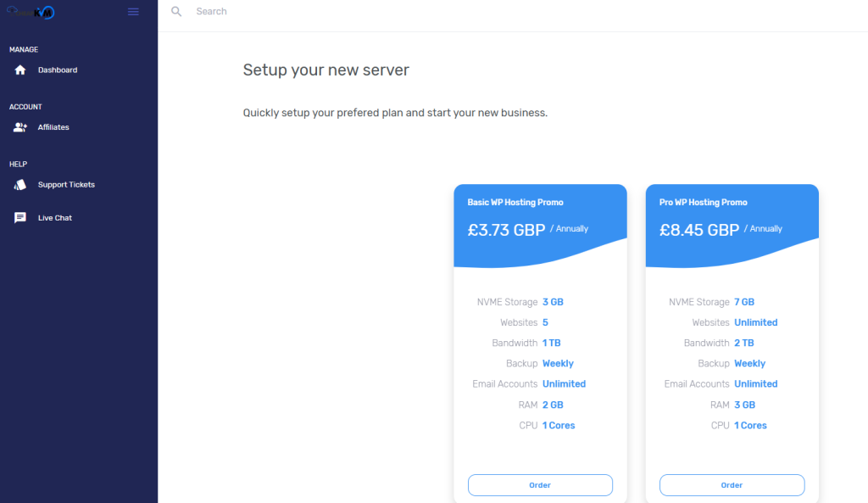
Task: Click the Live Chat bubble icon
Action: click(x=20, y=218)
